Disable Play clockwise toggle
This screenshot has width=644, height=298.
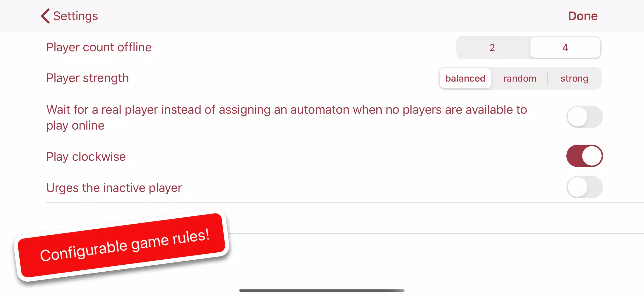584,156
